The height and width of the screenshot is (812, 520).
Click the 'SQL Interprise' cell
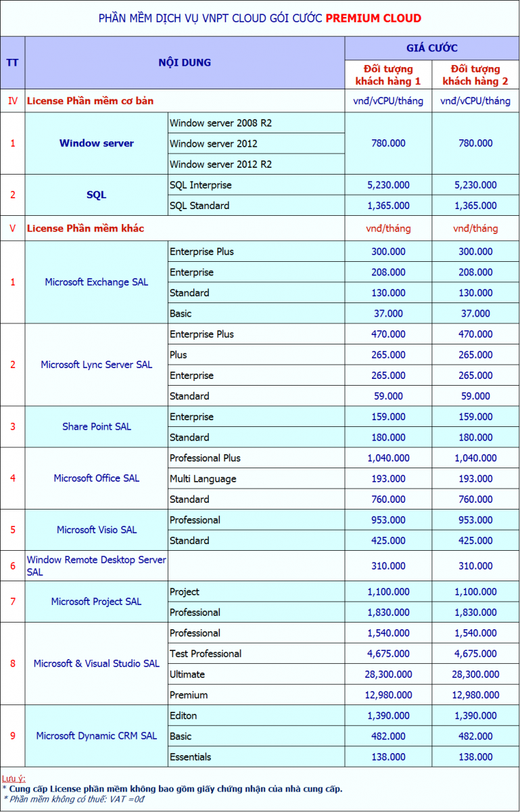click(256, 185)
